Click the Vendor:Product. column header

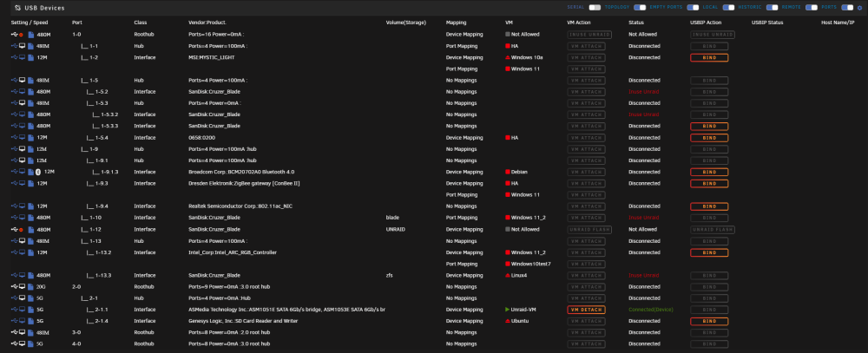207,23
